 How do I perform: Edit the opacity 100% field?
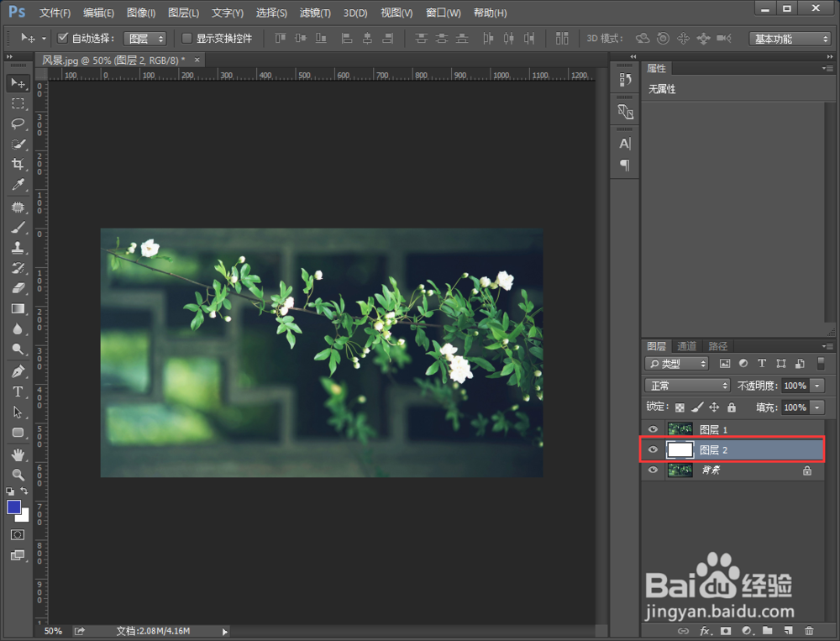pyautogui.click(x=795, y=386)
